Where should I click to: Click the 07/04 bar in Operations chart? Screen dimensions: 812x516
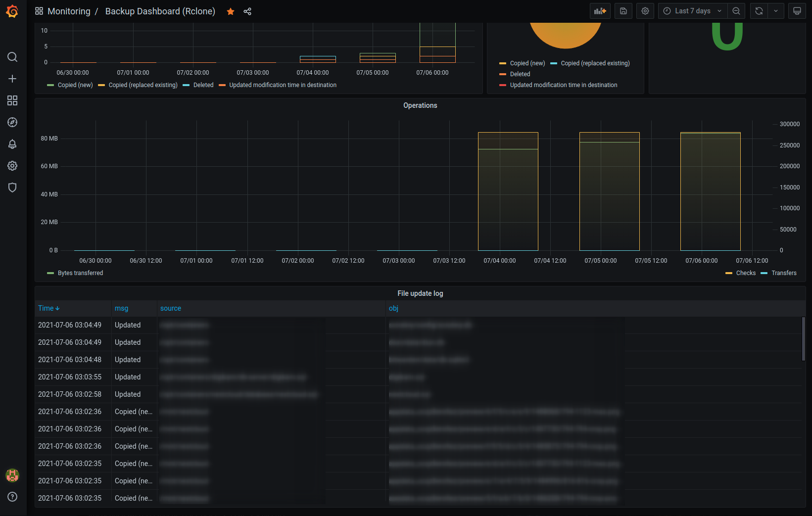[x=508, y=191]
